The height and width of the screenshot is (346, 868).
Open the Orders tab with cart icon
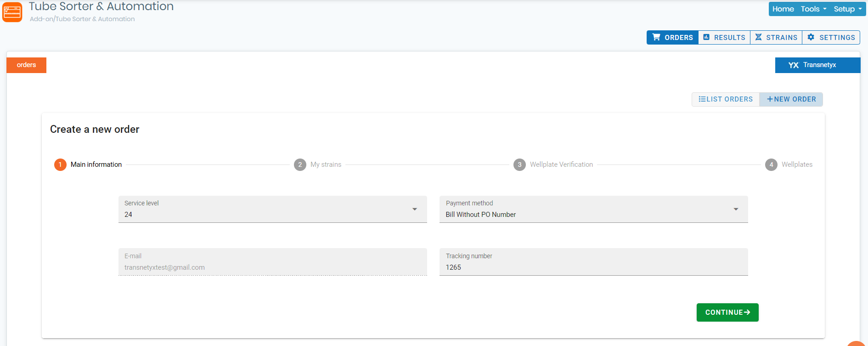point(673,38)
